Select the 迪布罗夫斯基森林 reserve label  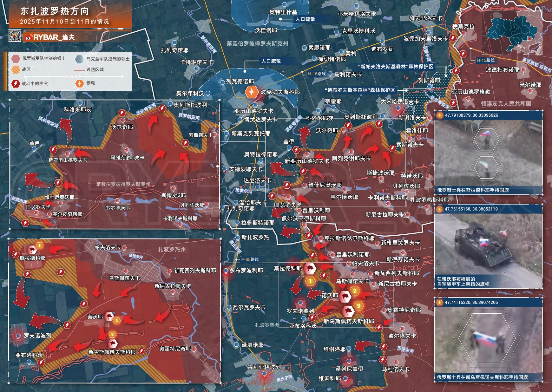pyautogui.click(x=360, y=90)
